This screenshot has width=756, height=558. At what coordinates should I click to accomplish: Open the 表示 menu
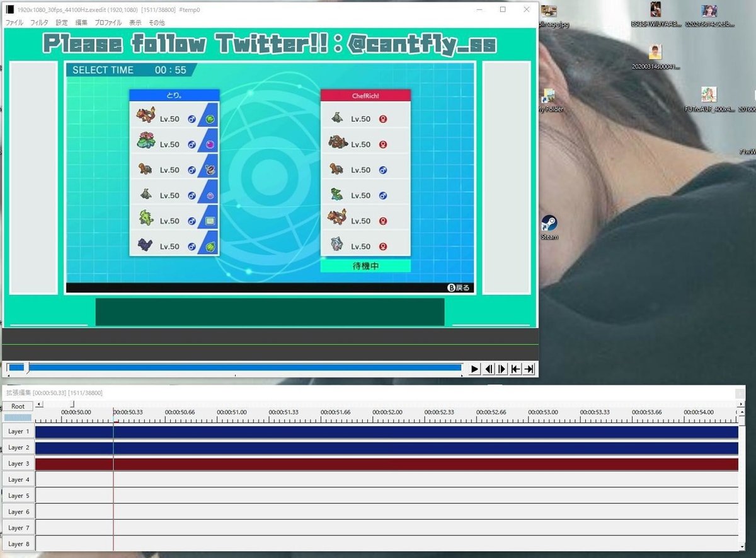(135, 23)
